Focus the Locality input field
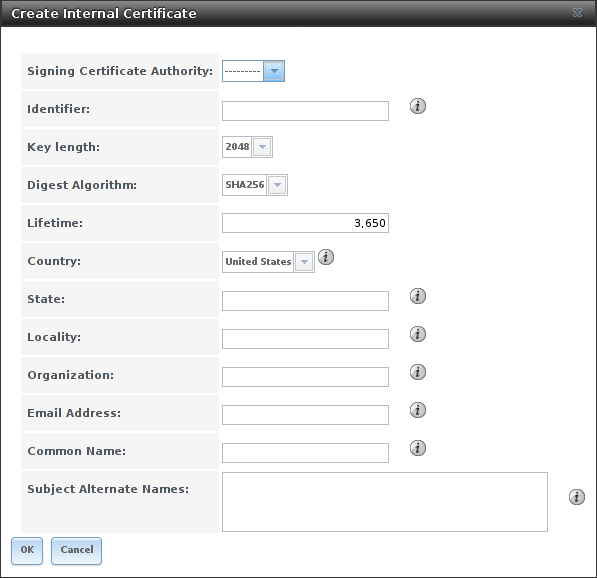The width and height of the screenshot is (597, 578). (x=305, y=339)
